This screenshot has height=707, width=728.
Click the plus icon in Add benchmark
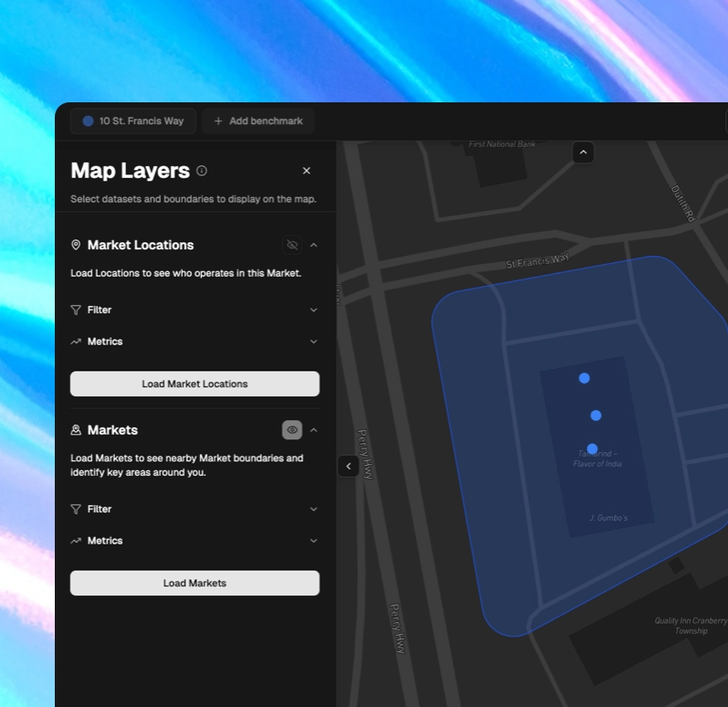[x=218, y=121]
